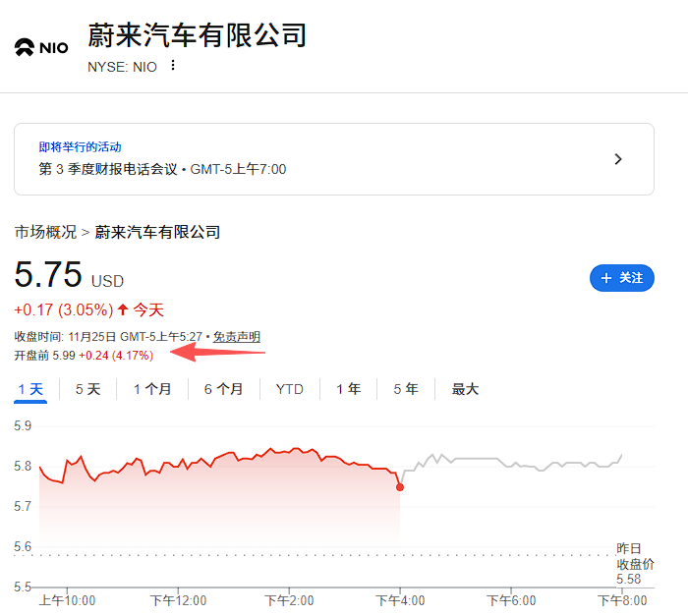This screenshot has height=616, width=688.
Task: Switch chart to YTD
Action: click(x=289, y=389)
